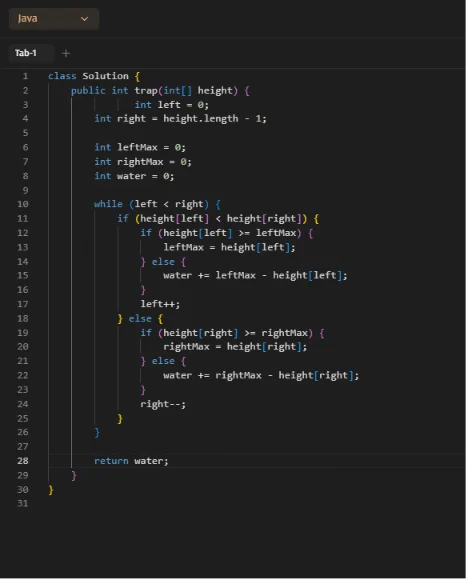
Task: Click closing brace on line 26
Action: 97,432
